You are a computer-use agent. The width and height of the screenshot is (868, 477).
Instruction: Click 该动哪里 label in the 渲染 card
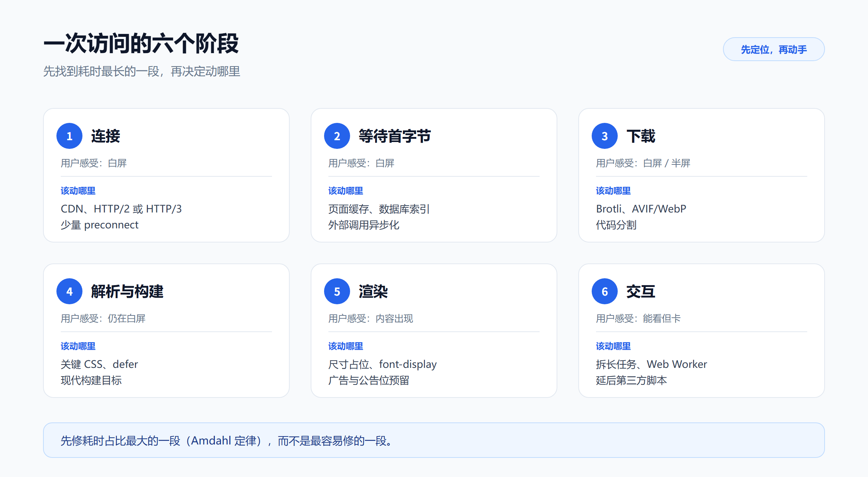346,346
